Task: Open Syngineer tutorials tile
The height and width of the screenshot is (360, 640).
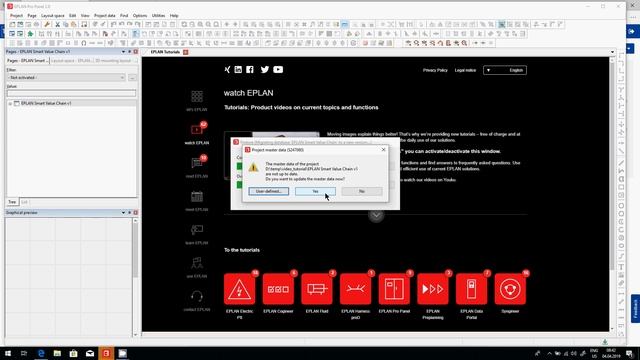Action: pos(510,289)
